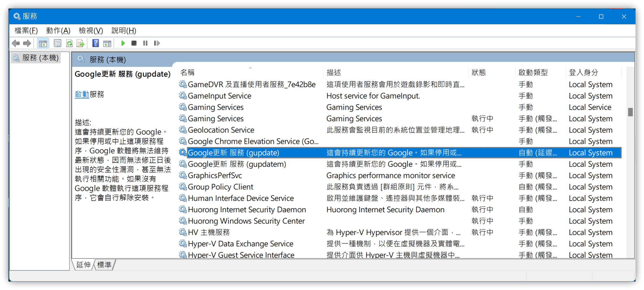
Task: Click the Properties toolbar icon
Action: pyautogui.click(x=57, y=43)
